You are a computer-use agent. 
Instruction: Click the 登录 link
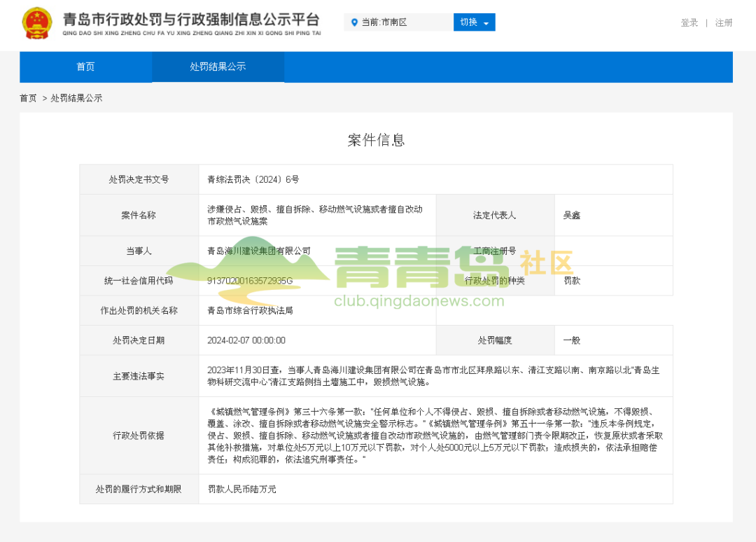689,22
